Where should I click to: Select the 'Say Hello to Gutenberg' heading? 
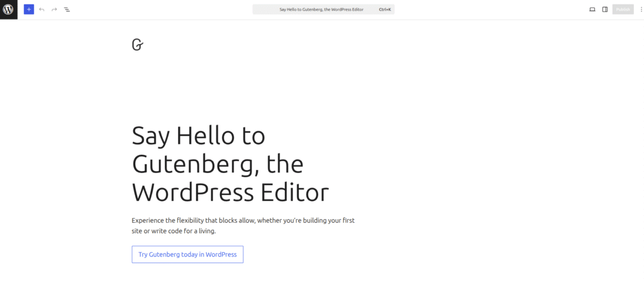[x=230, y=164]
